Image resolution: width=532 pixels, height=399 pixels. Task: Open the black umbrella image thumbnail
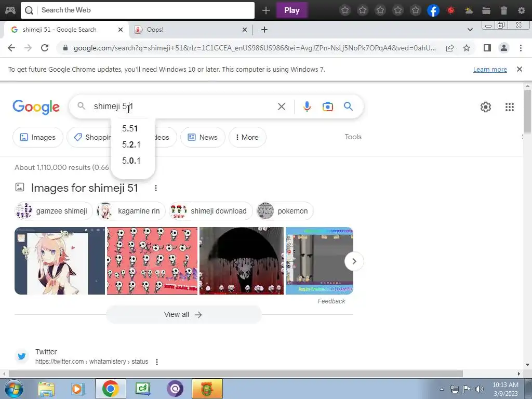click(x=242, y=261)
